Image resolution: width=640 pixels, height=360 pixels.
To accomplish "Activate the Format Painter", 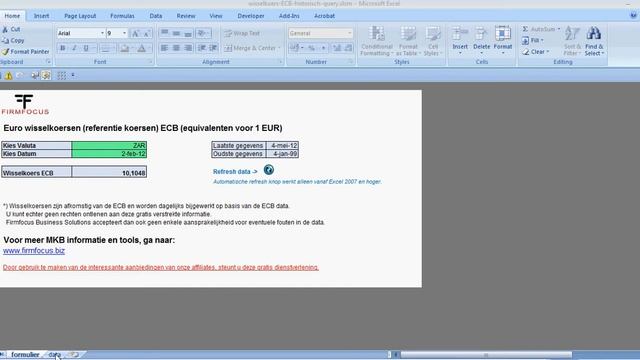I will pos(25,52).
